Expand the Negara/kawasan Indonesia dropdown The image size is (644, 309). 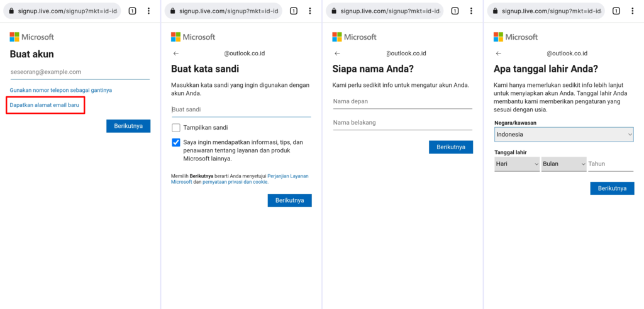click(563, 135)
